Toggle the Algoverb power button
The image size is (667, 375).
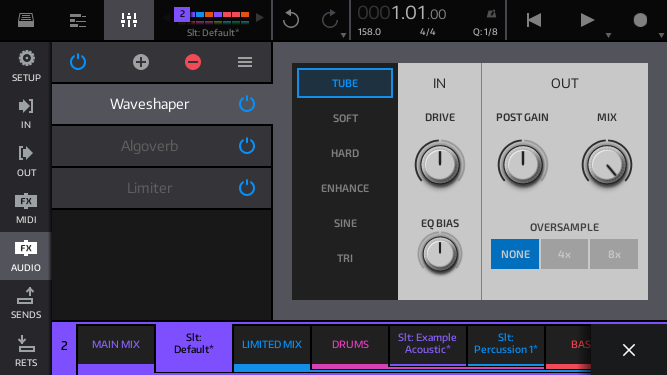pyautogui.click(x=247, y=146)
